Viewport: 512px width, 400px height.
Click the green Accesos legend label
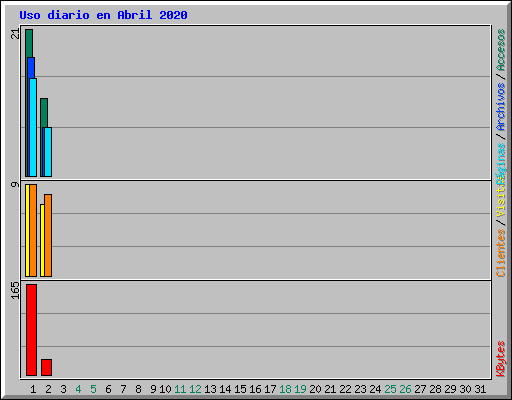coord(500,50)
